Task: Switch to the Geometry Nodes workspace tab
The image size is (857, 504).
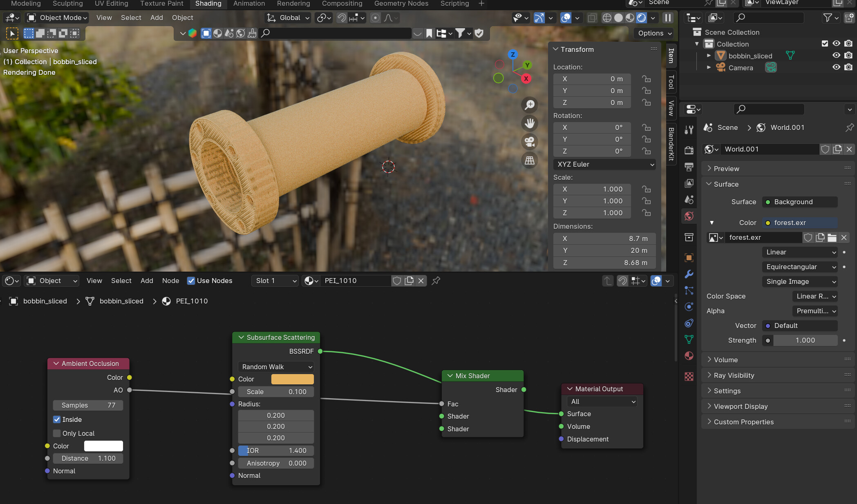Action: (401, 4)
